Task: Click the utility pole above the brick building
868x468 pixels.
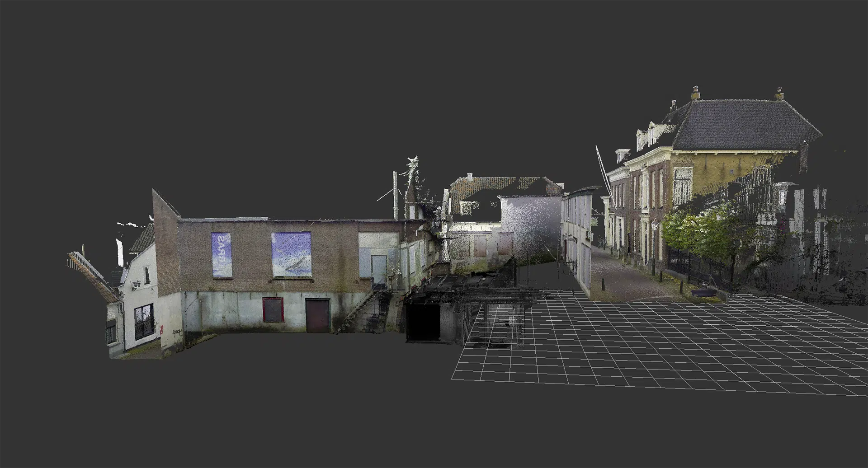Action: point(395,194)
